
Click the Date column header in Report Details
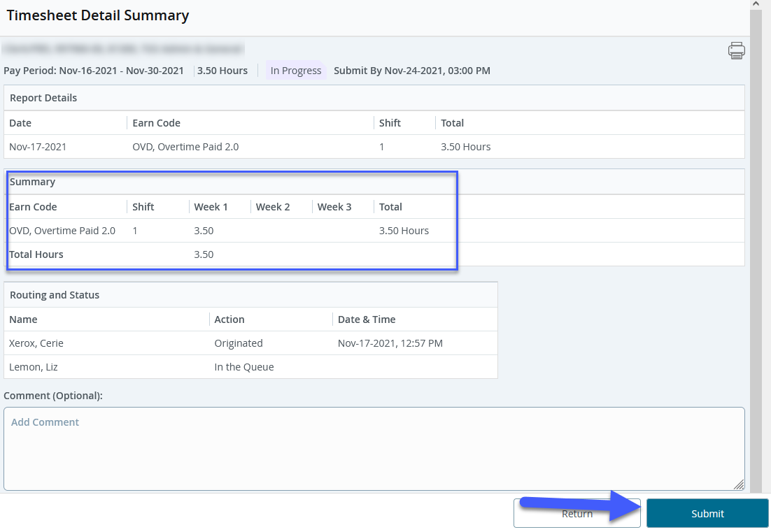pyautogui.click(x=20, y=123)
